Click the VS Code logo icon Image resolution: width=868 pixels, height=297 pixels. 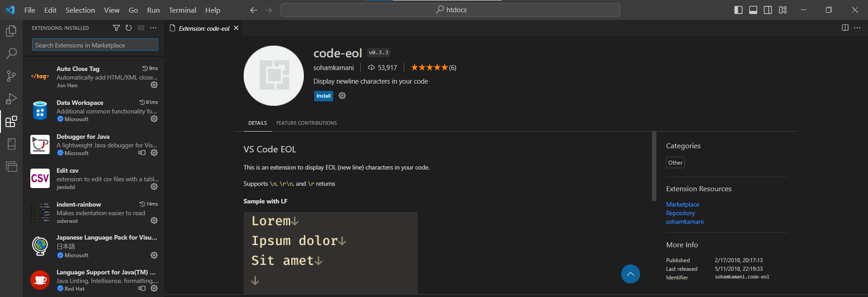click(10, 10)
